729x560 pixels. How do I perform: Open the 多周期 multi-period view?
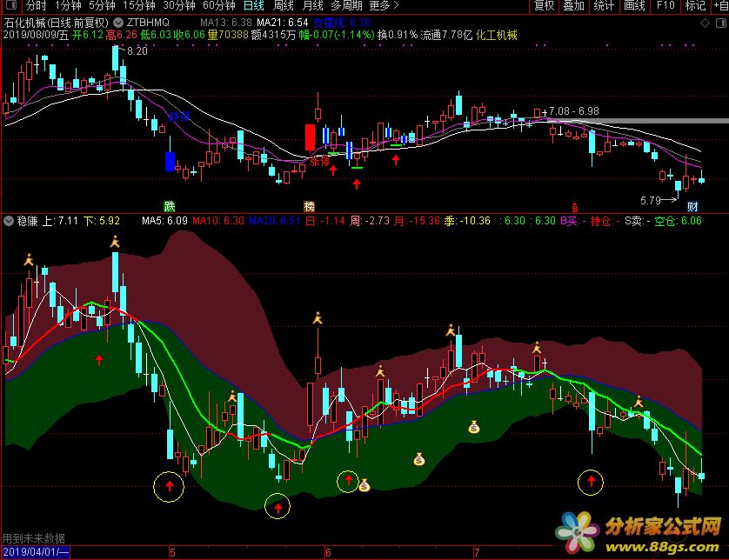coord(347,5)
